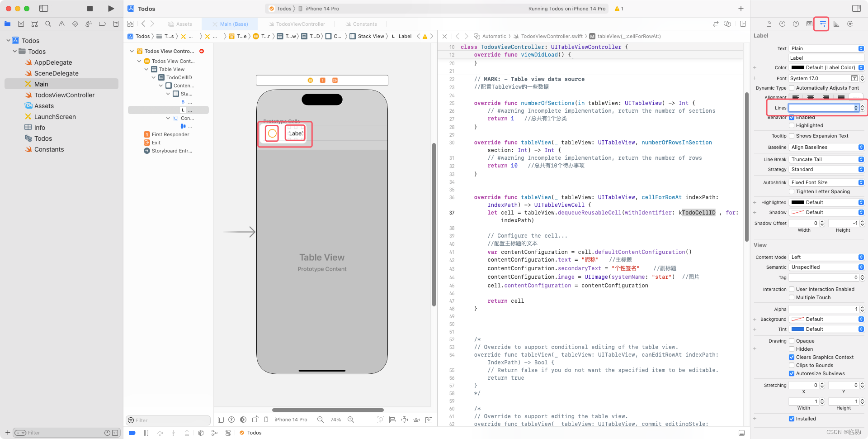Open the Embed In menu
Image resolution: width=868 pixels, height=439 pixels.
coord(429,420)
